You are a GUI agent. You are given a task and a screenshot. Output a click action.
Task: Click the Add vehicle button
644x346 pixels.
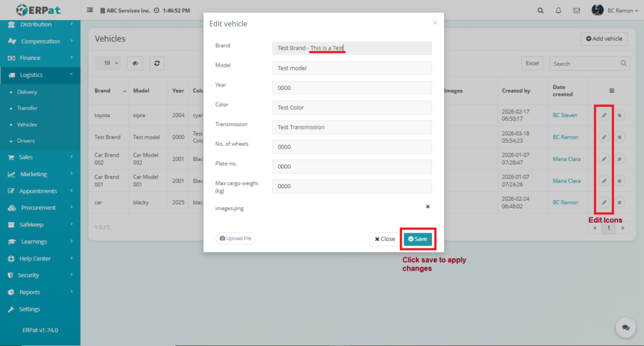pos(604,38)
